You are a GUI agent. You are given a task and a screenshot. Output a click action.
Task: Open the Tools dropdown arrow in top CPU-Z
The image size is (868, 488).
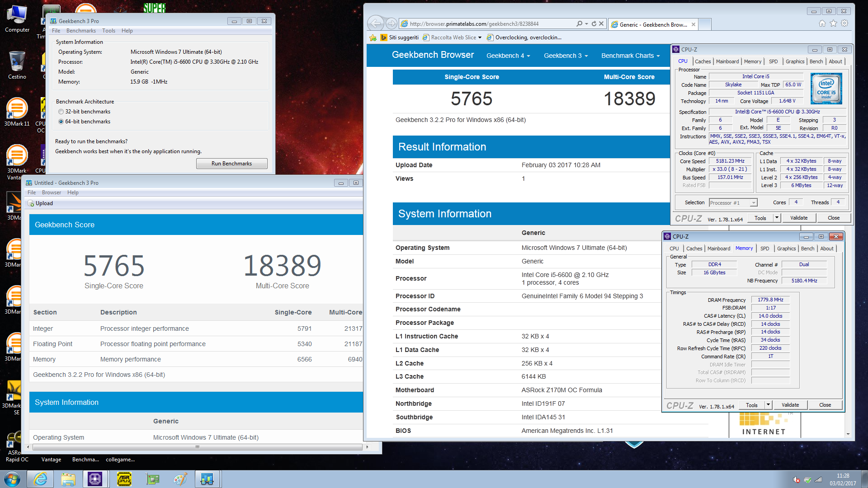click(777, 218)
